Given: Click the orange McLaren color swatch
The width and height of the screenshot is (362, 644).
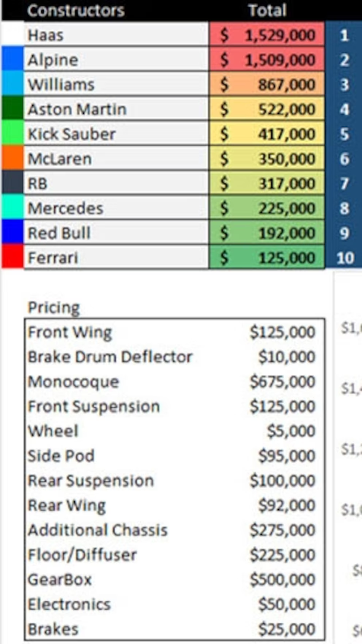Looking at the screenshot, I should pyautogui.click(x=12, y=159).
